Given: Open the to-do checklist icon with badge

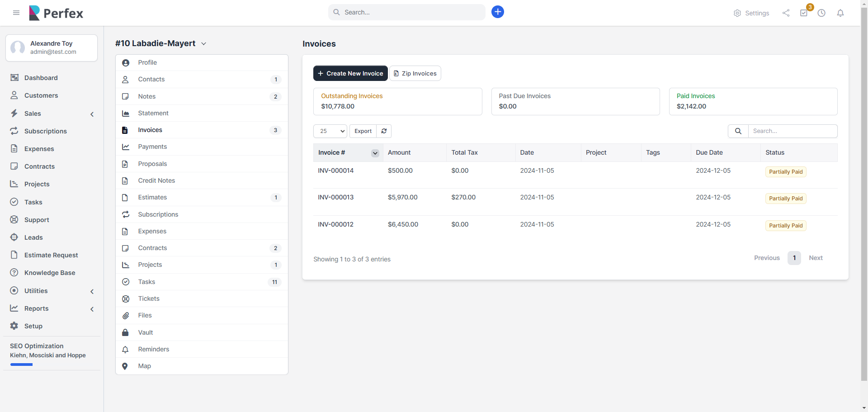Looking at the screenshot, I should 804,13.
